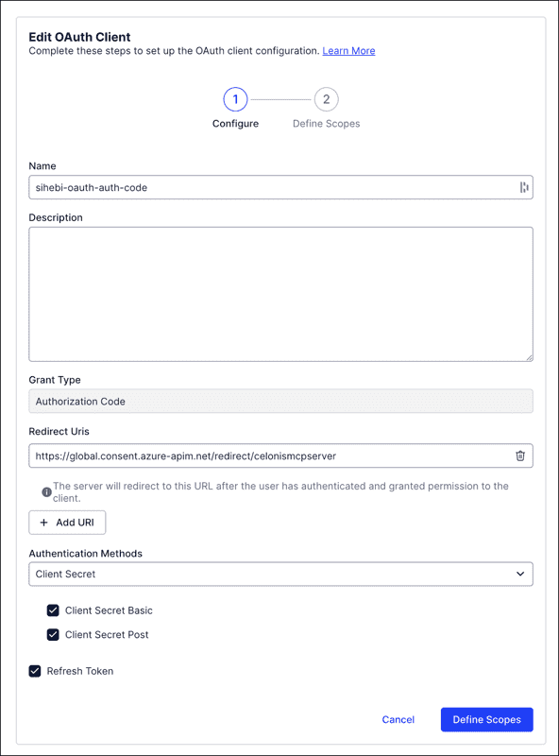This screenshot has width=559, height=756.
Task: Uncheck the Client Secret Basic checkbox
Action: [54, 610]
